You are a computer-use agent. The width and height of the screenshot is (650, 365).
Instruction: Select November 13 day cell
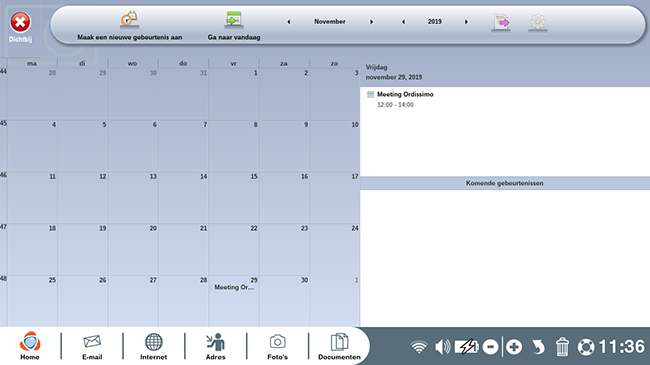(x=133, y=198)
